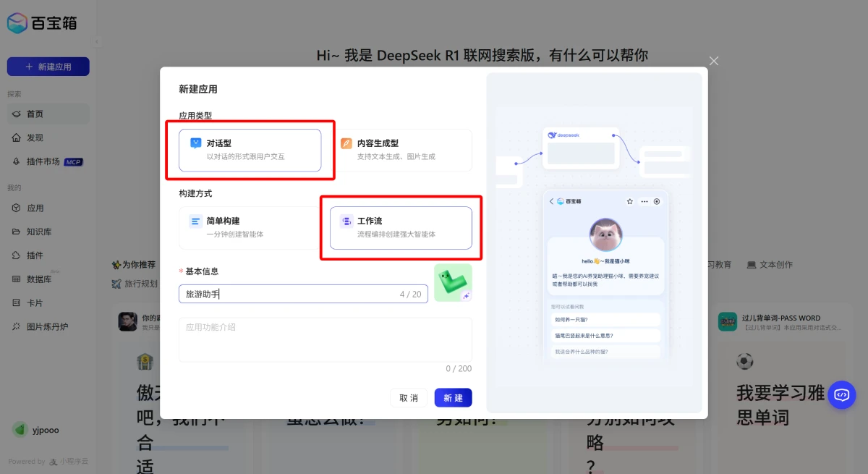Click the home icon beside 首页
The height and width of the screenshot is (474, 868).
(17, 114)
